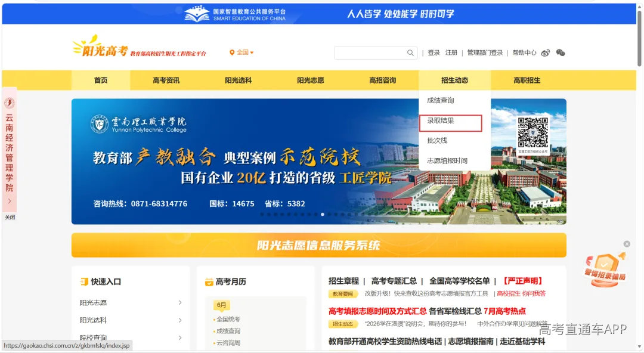The height and width of the screenshot is (353, 644).
Task: Select 志愿填报时间 from the dropdown menu
Action: click(x=447, y=160)
